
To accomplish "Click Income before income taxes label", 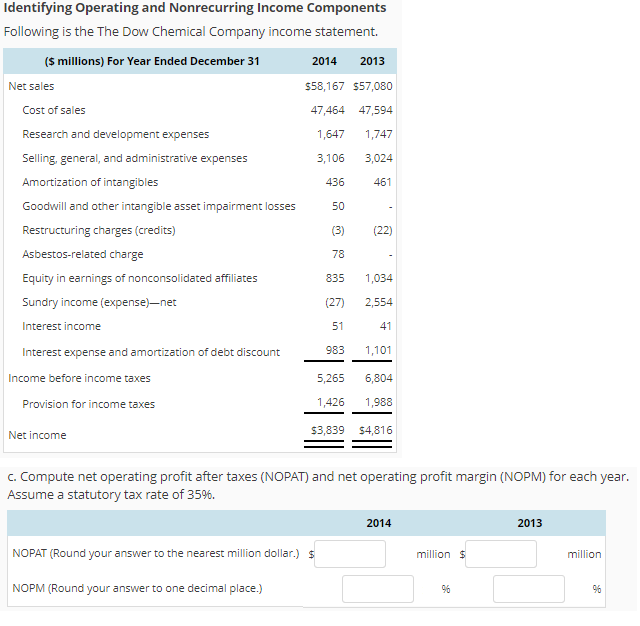I will (79, 379).
